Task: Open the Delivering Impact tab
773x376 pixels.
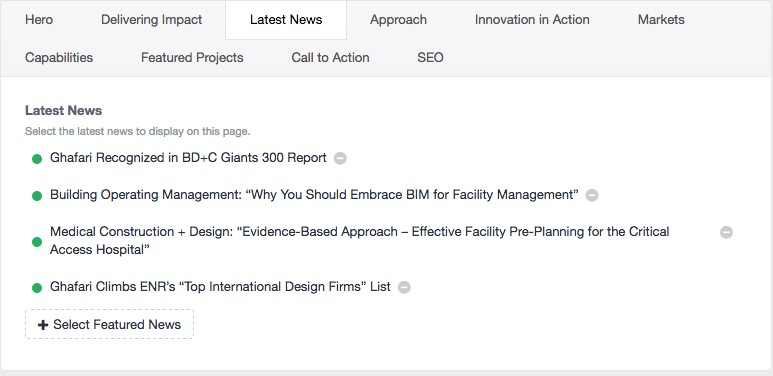Action: click(151, 20)
